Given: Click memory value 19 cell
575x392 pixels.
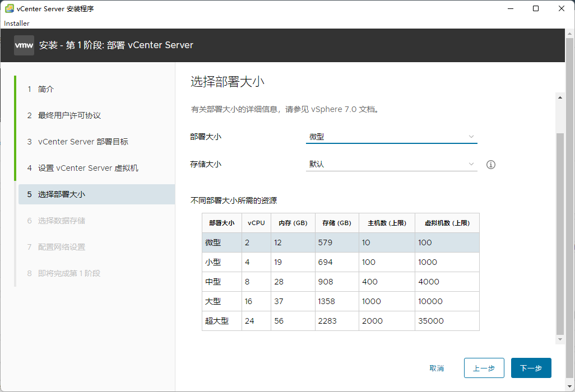Looking at the screenshot, I should coord(293,262).
